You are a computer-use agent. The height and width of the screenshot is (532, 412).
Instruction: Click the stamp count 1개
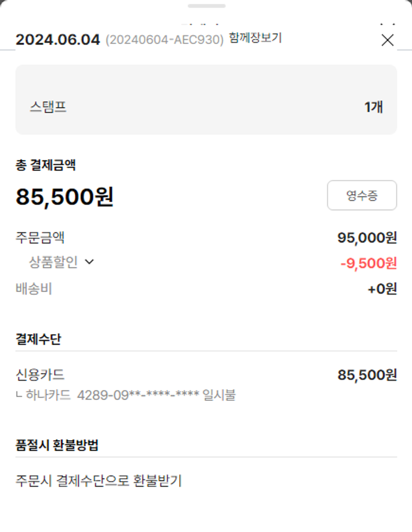point(374,107)
